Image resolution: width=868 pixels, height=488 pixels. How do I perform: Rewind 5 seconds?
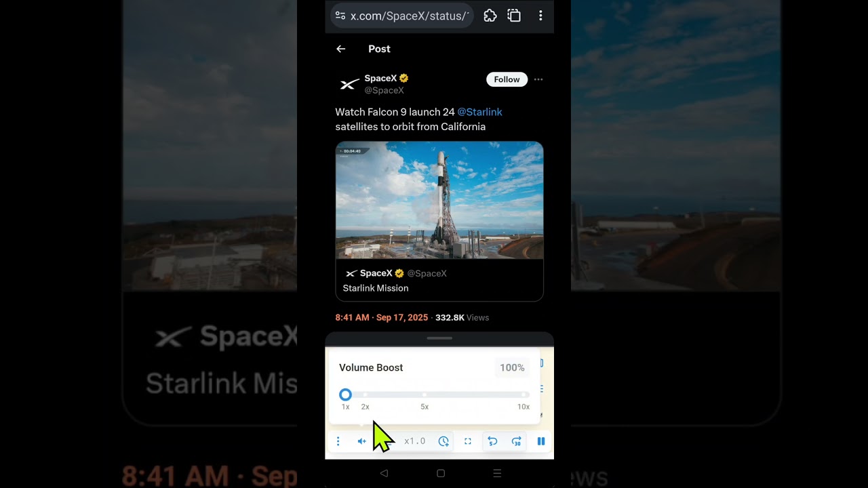point(492,441)
